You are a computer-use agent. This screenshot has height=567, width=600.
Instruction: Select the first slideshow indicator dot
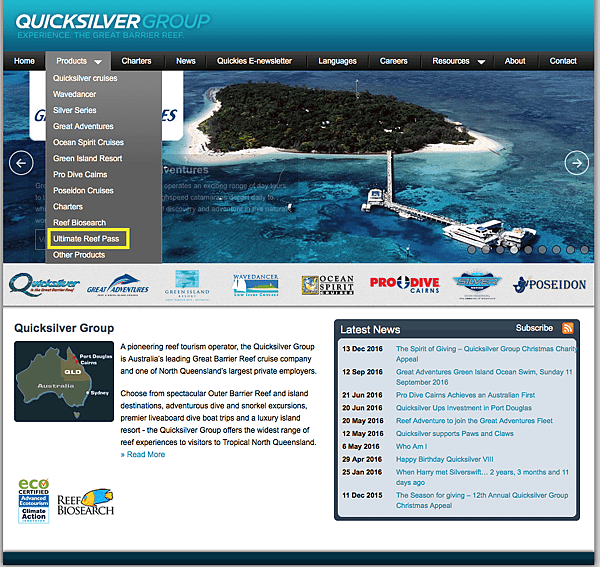coord(472,250)
